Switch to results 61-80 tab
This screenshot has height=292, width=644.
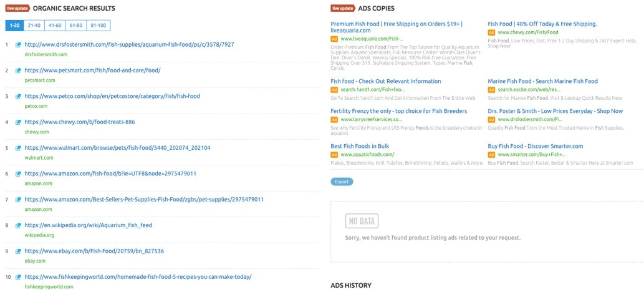(76, 26)
